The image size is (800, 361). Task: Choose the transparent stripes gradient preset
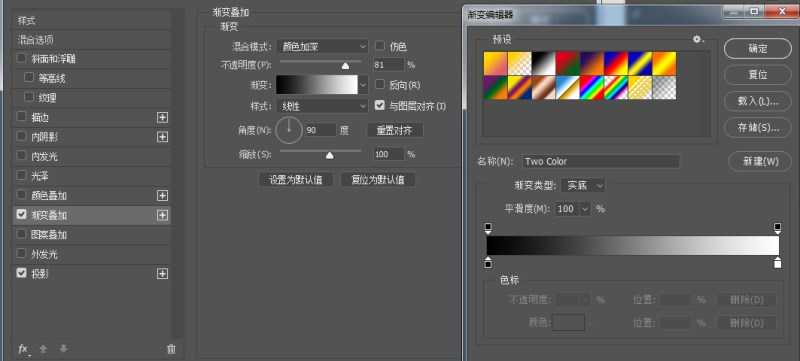coord(640,88)
